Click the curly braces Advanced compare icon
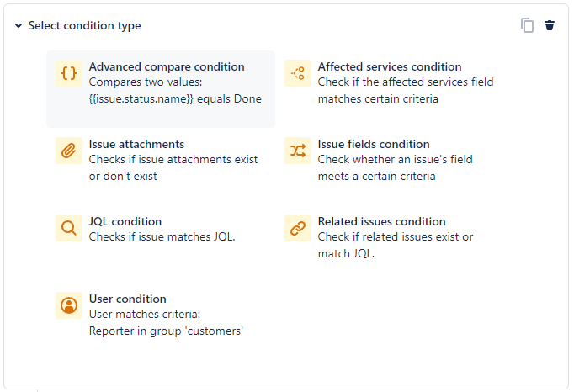The height and width of the screenshot is (392, 574). (69, 73)
